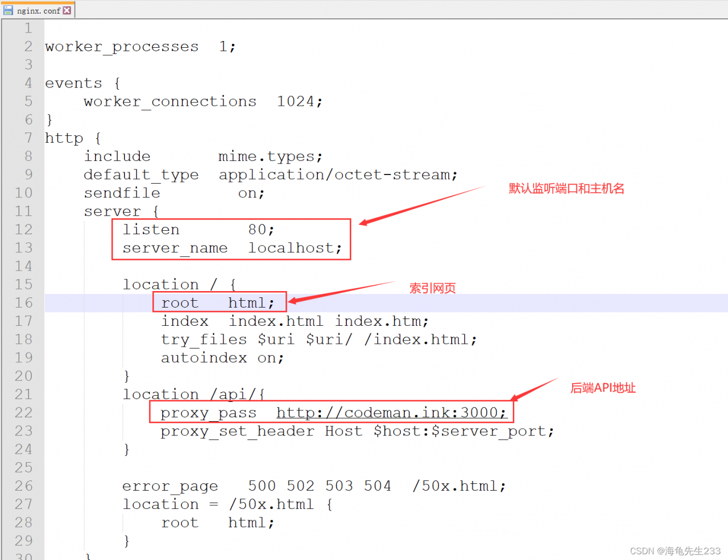Image resolution: width=728 pixels, height=560 pixels.
Task: Click the 'default_type' directive
Action: (x=141, y=175)
